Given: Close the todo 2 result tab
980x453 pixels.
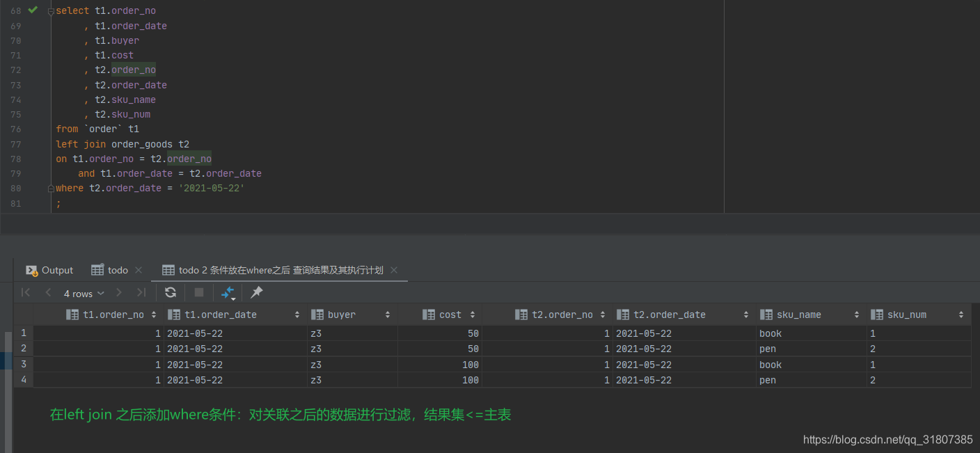Looking at the screenshot, I should coord(394,270).
